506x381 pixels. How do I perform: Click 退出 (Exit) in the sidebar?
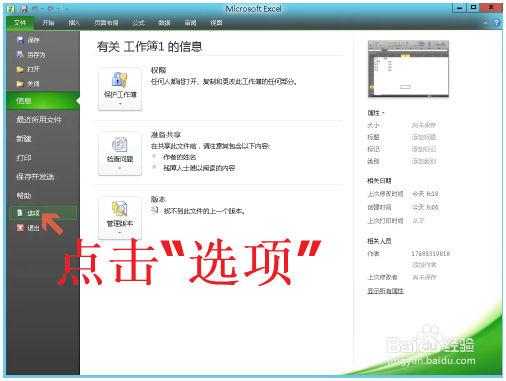(x=28, y=228)
